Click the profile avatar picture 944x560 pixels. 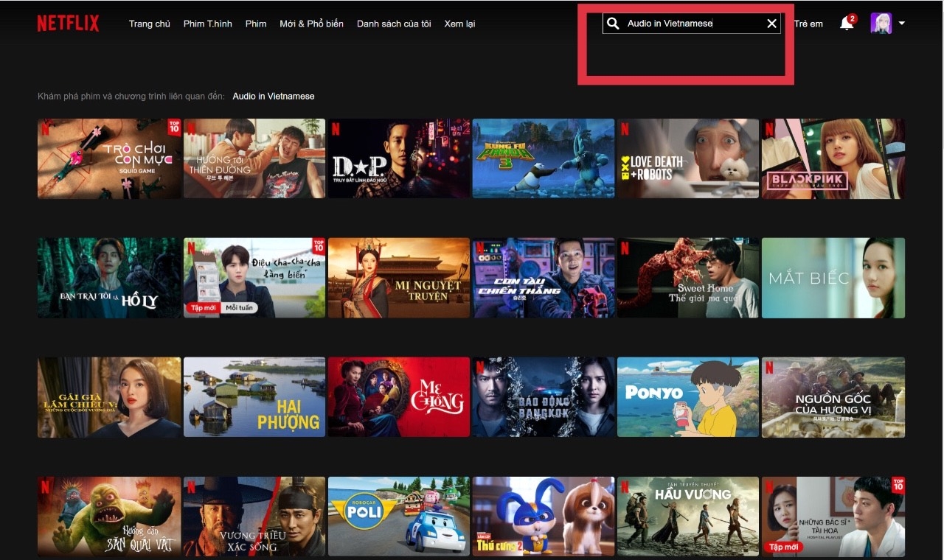(x=881, y=24)
